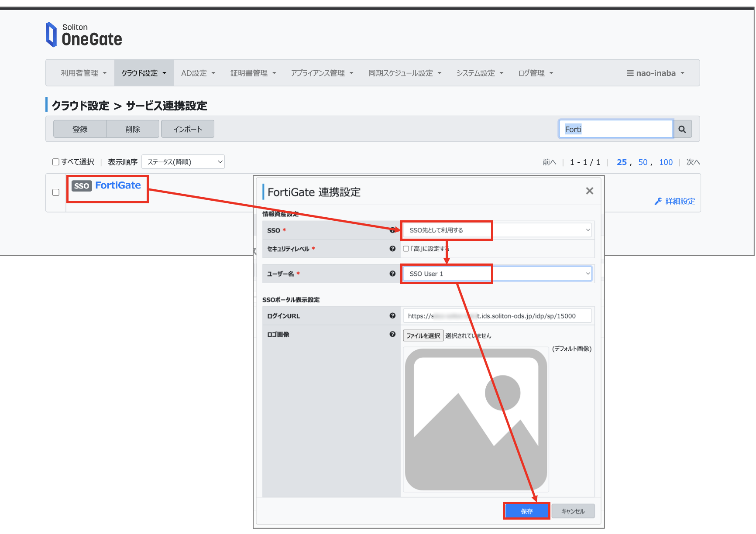
Task: Open the クラウド設定 menu
Action: point(144,73)
